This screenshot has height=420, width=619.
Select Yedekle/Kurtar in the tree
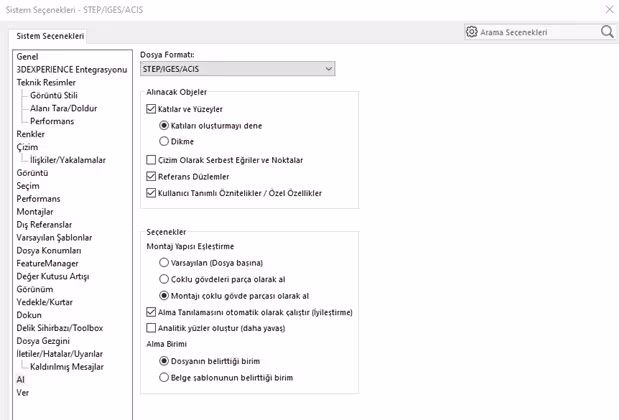(x=45, y=302)
